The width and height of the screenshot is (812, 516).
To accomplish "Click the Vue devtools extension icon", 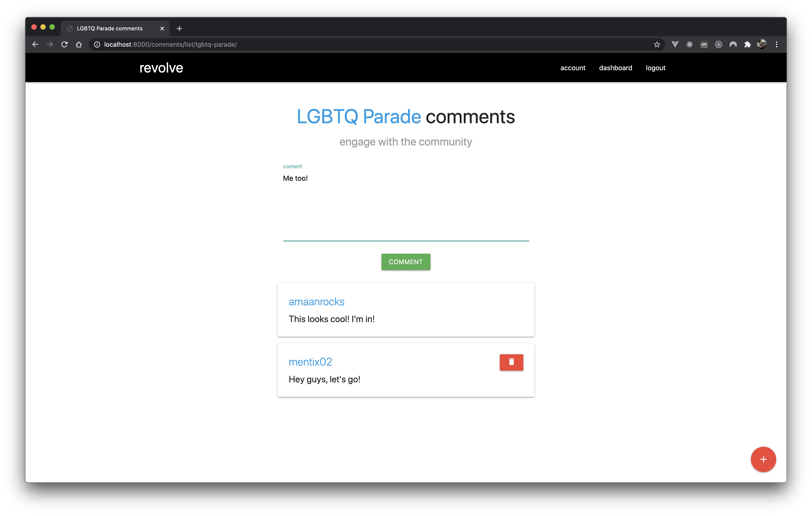I will tap(675, 44).
